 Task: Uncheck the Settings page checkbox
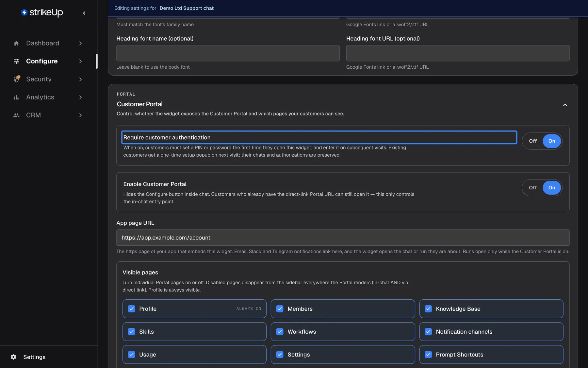click(280, 355)
